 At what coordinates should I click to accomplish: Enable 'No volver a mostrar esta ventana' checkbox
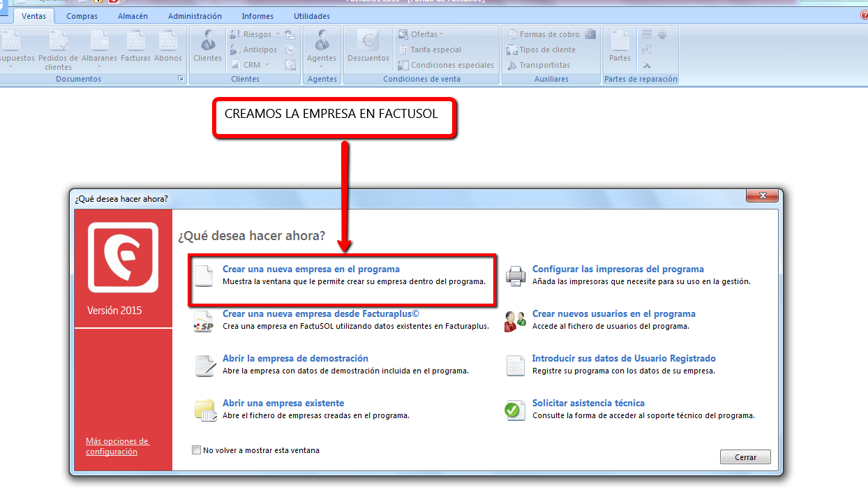196,450
